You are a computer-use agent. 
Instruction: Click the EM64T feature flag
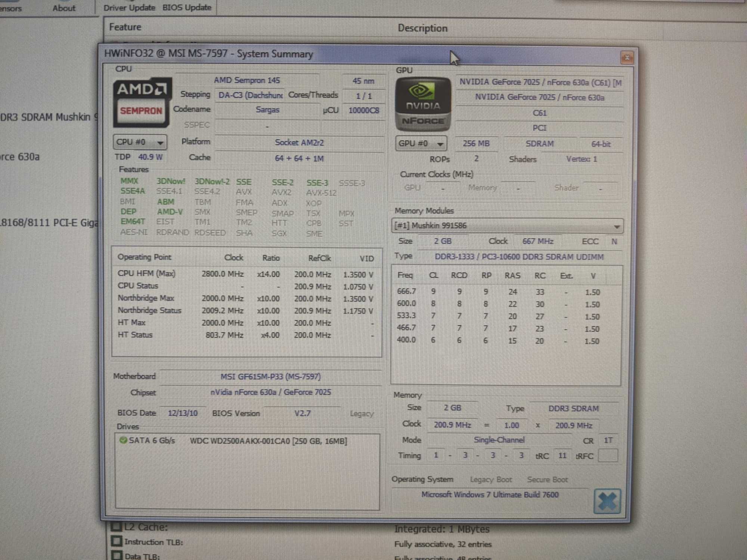[x=132, y=222]
